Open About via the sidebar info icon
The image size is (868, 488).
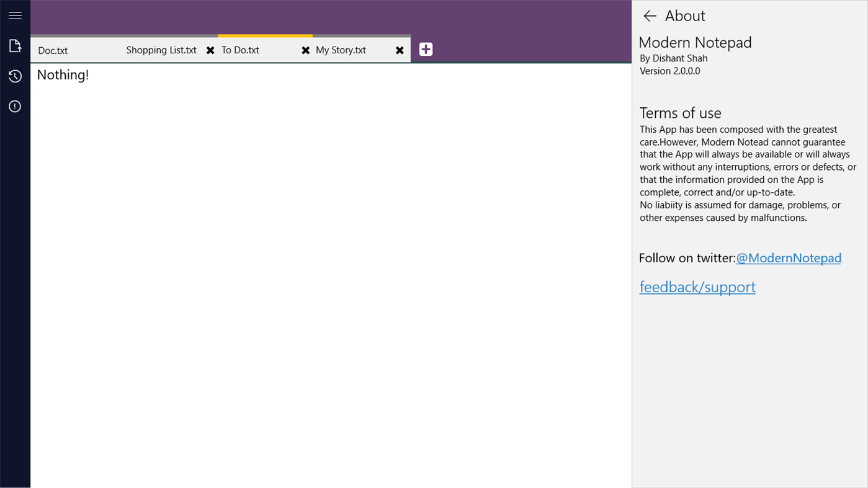(x=15, y=106)
